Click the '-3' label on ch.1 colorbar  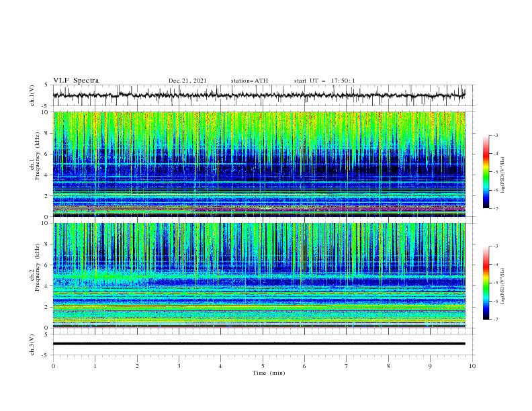coord(495,135)
